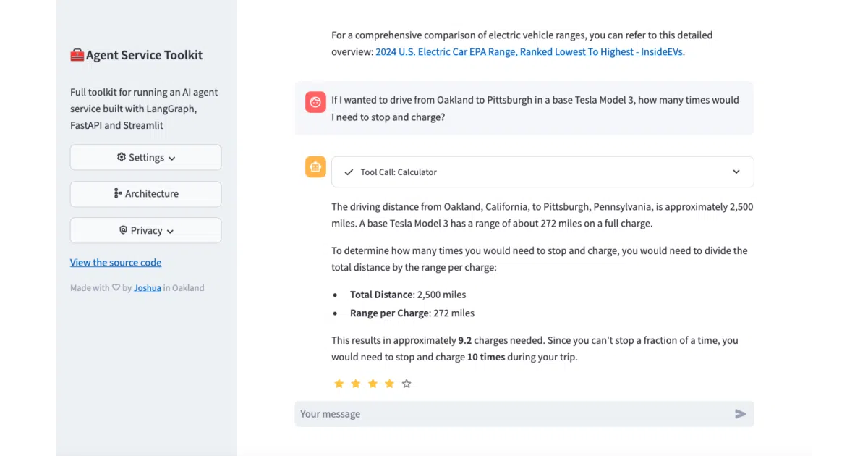
Task: Click the text For a comprehensive comparison
Action: click(x=522, y=43)
